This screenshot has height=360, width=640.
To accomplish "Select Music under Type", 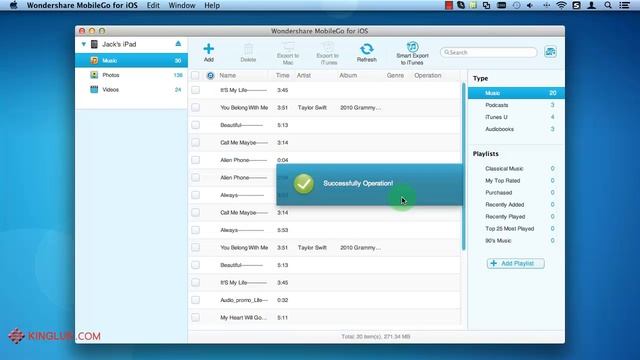I will click(x=516, y=93).
